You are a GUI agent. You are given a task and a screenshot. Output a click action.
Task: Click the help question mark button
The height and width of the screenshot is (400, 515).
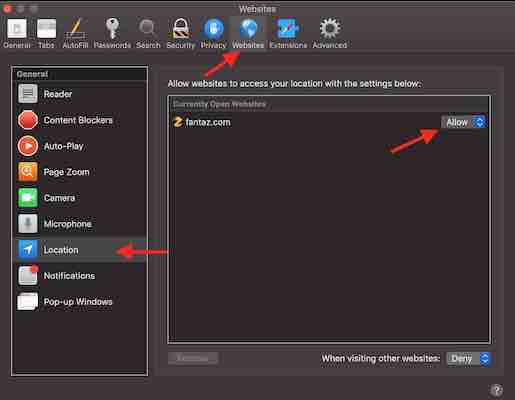[497, 390]
